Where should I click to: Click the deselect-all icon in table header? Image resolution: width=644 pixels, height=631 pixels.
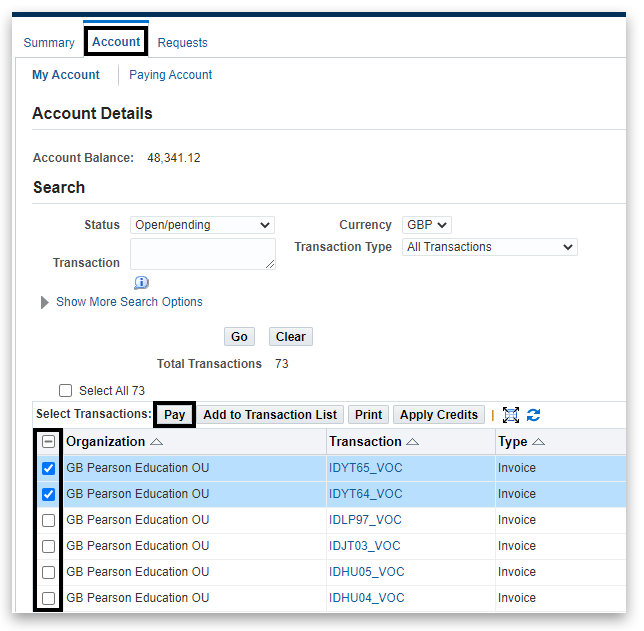tap(48, 442)
